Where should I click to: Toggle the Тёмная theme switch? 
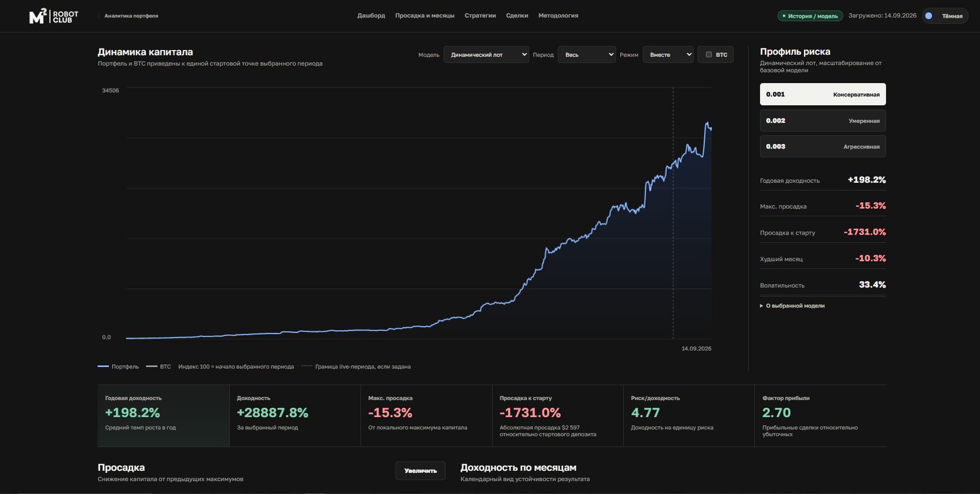(945, 16)
